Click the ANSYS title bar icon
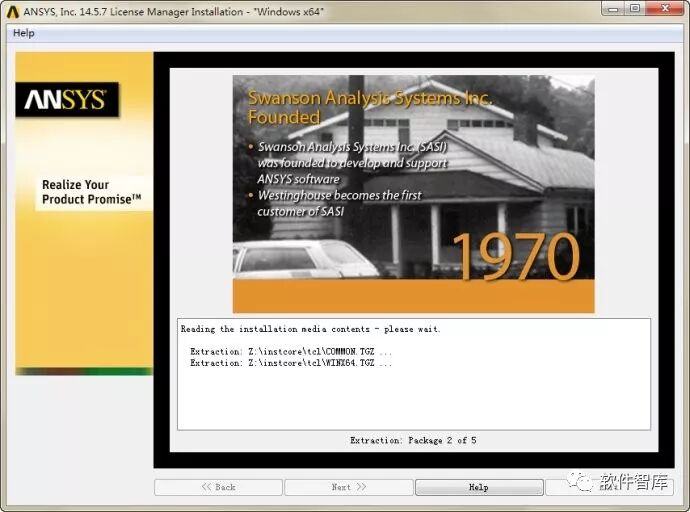The height and width of the screenshot is (512, 690). 12,11
